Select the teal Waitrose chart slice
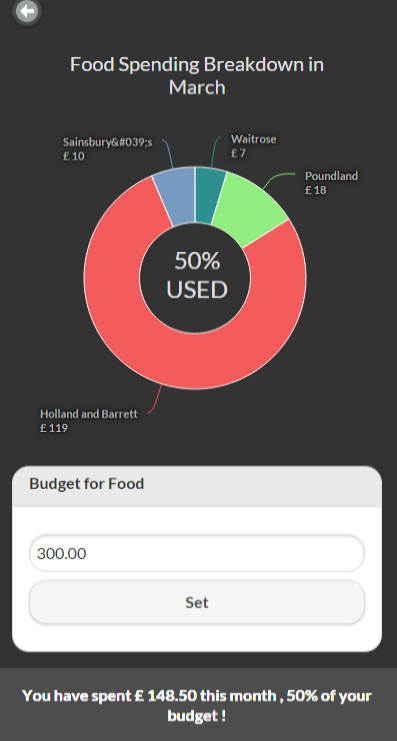 tap(208, 195)
